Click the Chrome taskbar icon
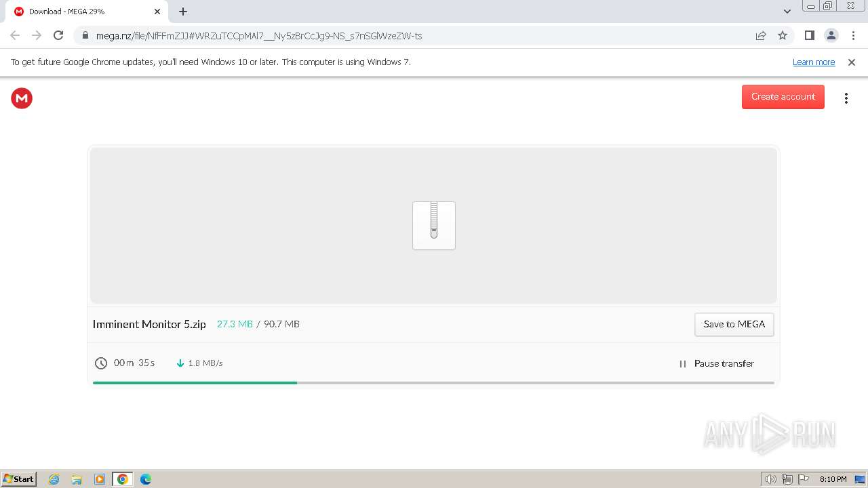868x488 pixels. pyautogui.click(x=123, y=479)
